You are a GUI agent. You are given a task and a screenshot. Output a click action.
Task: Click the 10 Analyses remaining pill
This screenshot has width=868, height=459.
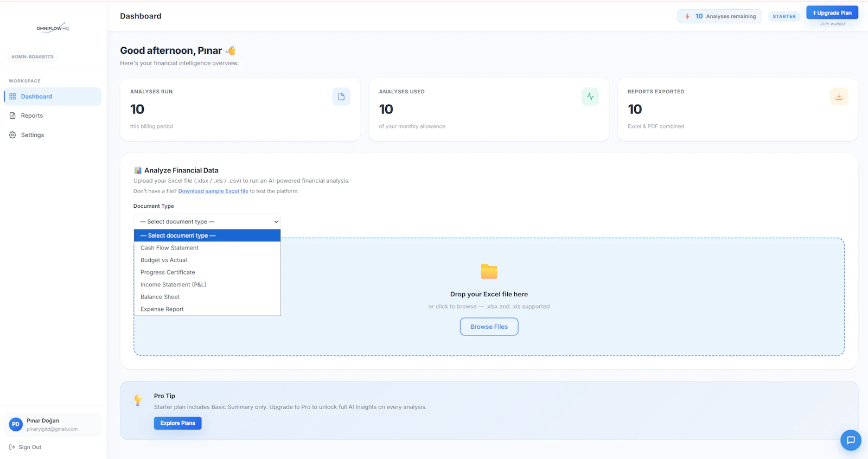719,16
